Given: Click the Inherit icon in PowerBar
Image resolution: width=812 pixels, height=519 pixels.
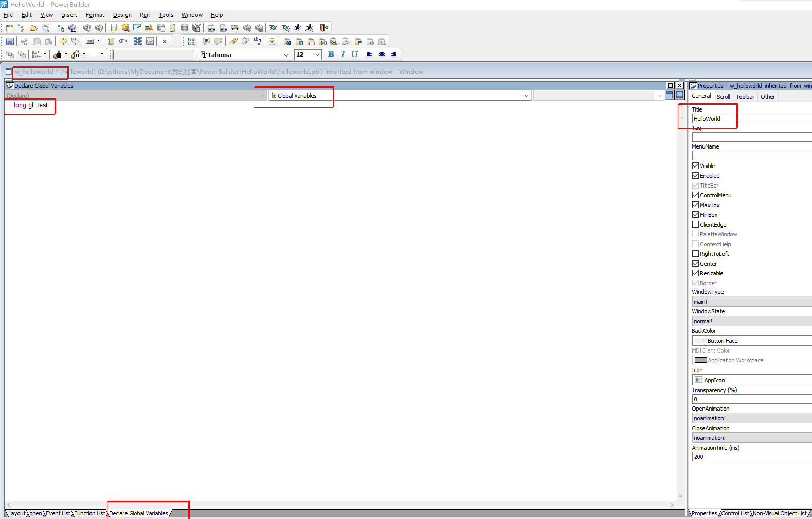Looking at the screenshot, I should click(x=22, y=28).
